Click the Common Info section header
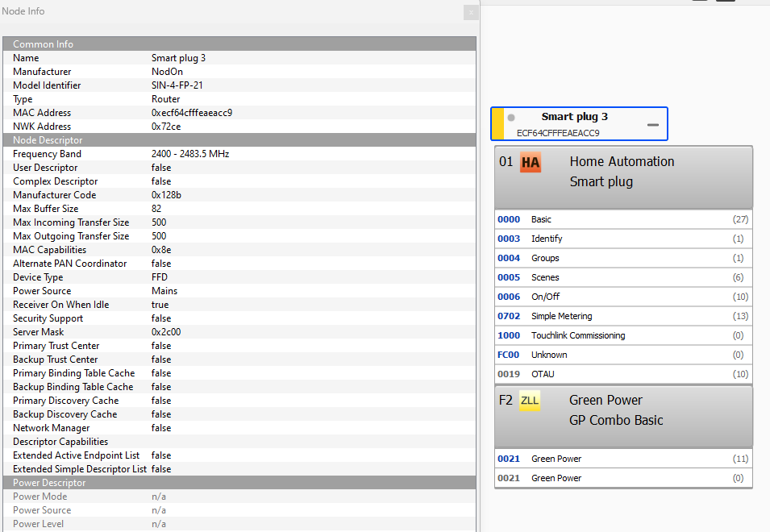This screenshot has height=532, width=770. click(x=239, y=44)
